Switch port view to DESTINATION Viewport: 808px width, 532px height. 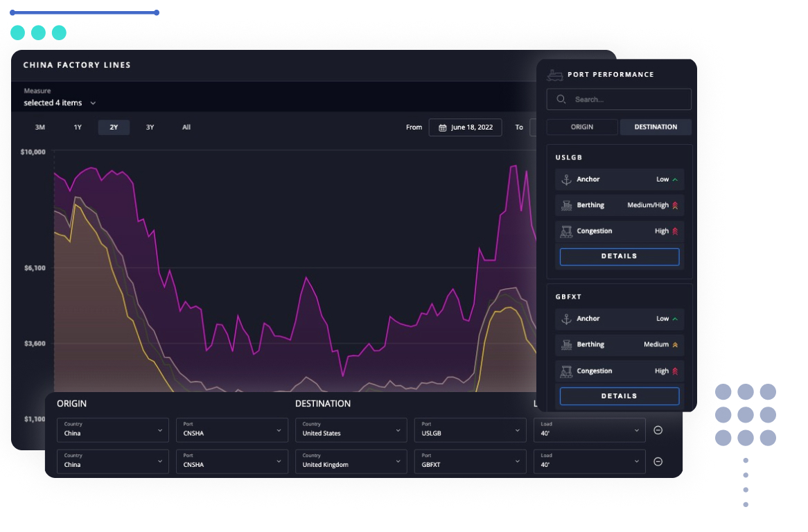coord(655,127)
